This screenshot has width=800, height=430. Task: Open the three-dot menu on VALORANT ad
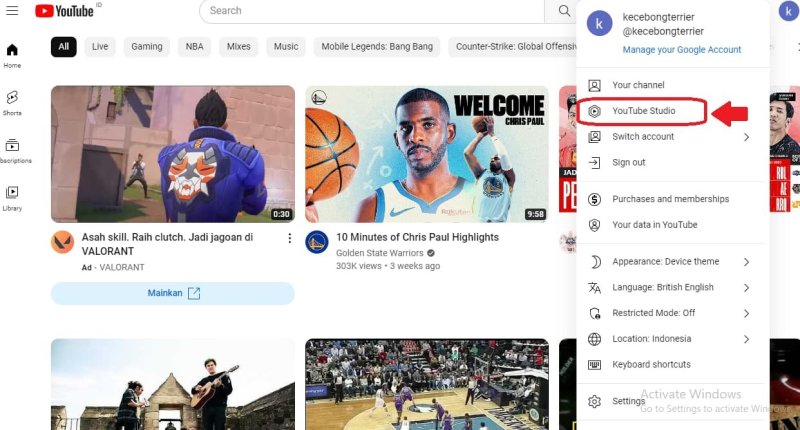289,238
